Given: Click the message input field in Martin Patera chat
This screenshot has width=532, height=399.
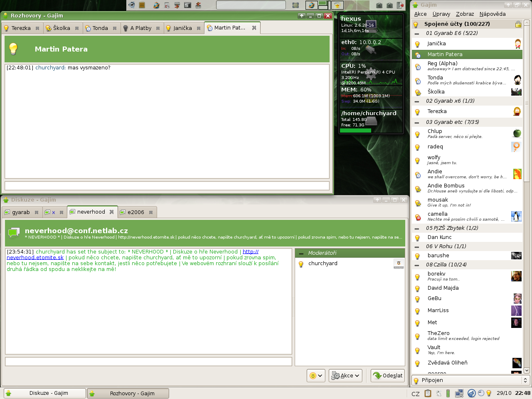Looking at the screenshot, I should coord(167,186).
